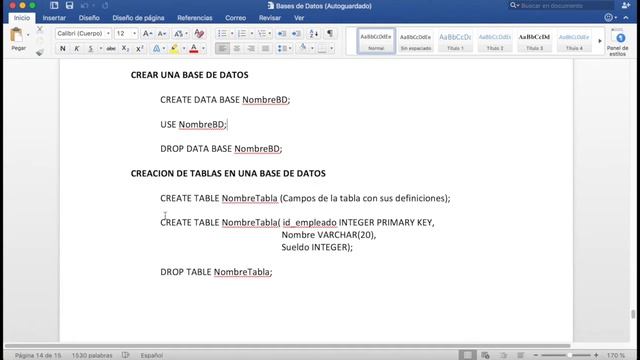Sort text A to Z icon
This screenshot has height=360, width=640.
coord(313,33)
